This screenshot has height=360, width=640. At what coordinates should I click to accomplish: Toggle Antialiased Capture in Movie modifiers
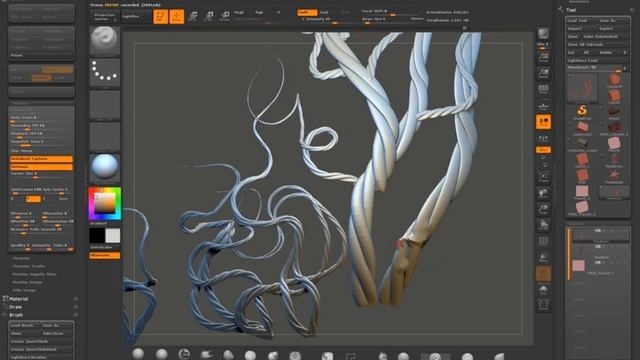[41, 158]
